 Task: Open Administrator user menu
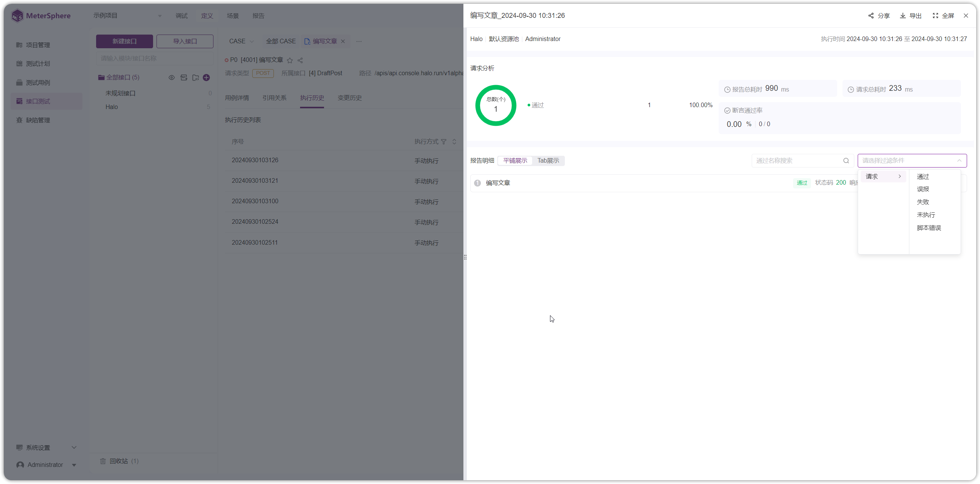point(46,465)
